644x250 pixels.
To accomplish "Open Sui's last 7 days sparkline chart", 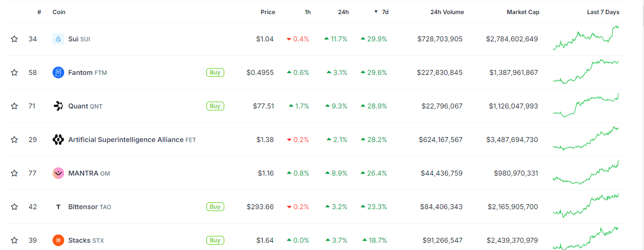I will point(586,38).
